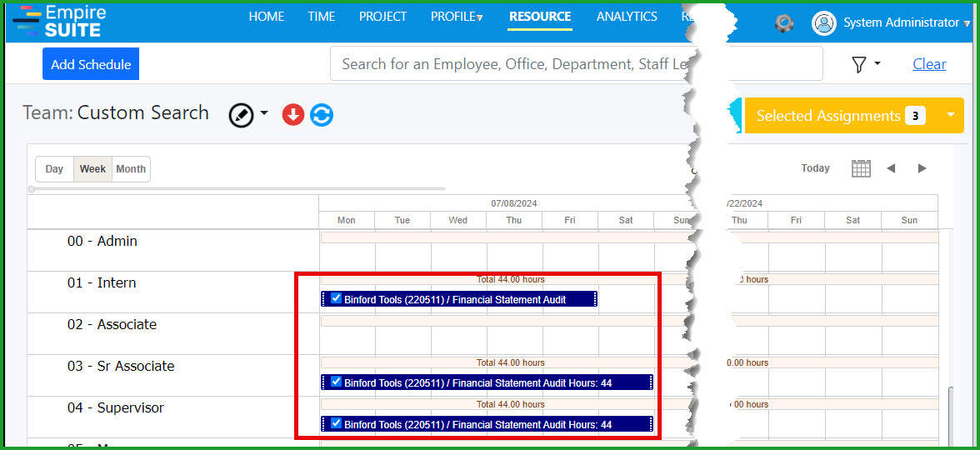Click the Today button
The height and width of the screenshot is (450, 980).
816,168
